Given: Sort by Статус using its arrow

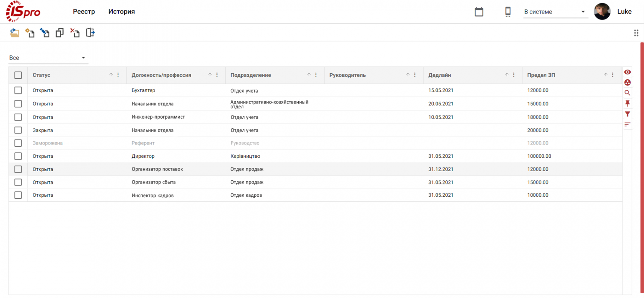Looking at the screenshot, I should click(x=111, y=75).
